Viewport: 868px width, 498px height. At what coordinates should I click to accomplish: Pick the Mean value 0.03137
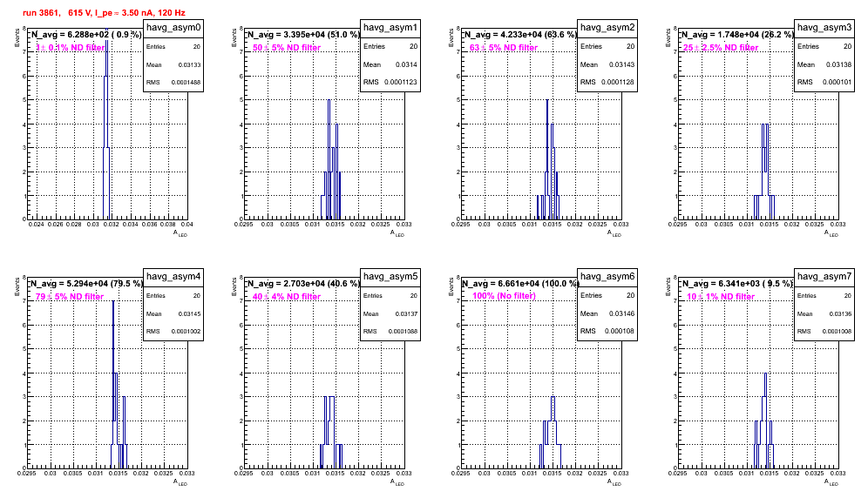tap(406, 313)
